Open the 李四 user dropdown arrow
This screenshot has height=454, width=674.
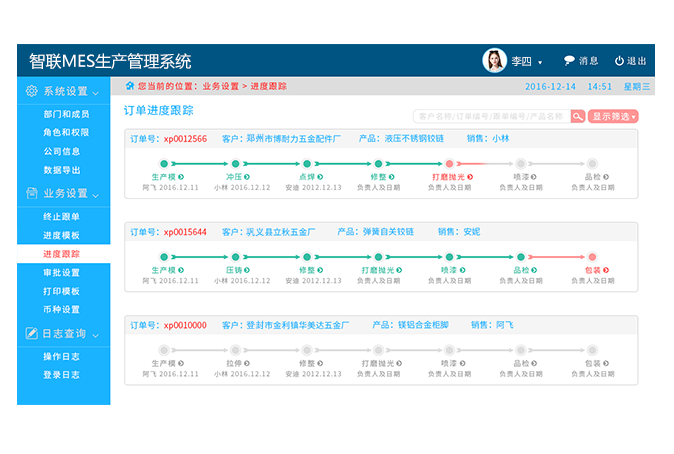click(540, 63)
